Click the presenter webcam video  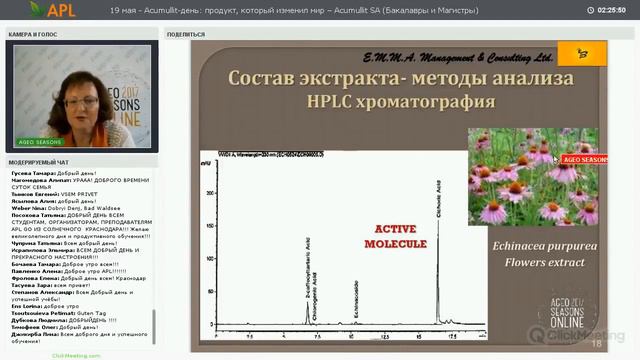(82, 96)
